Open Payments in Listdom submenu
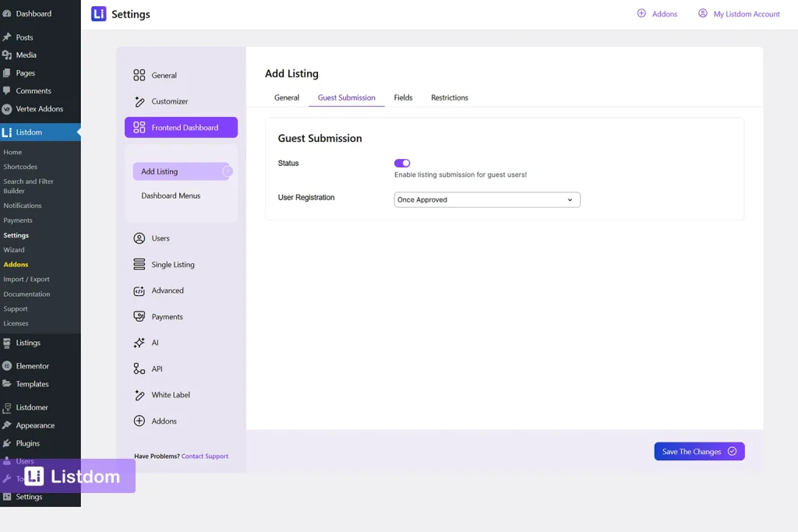Image resolution: width=798 pixels, height=532 pixels. pos(18,220)
